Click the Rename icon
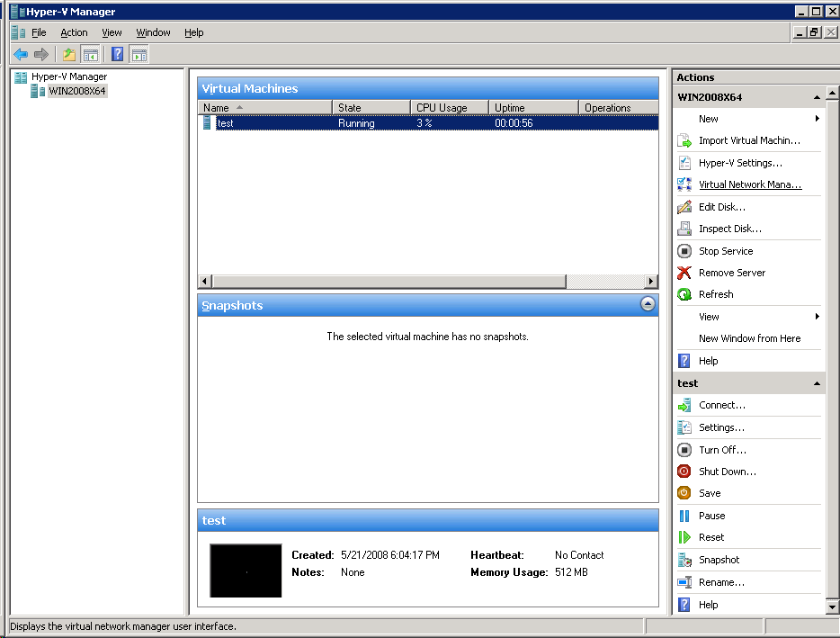This screenshot has height=638, width=840. point(684,582)
